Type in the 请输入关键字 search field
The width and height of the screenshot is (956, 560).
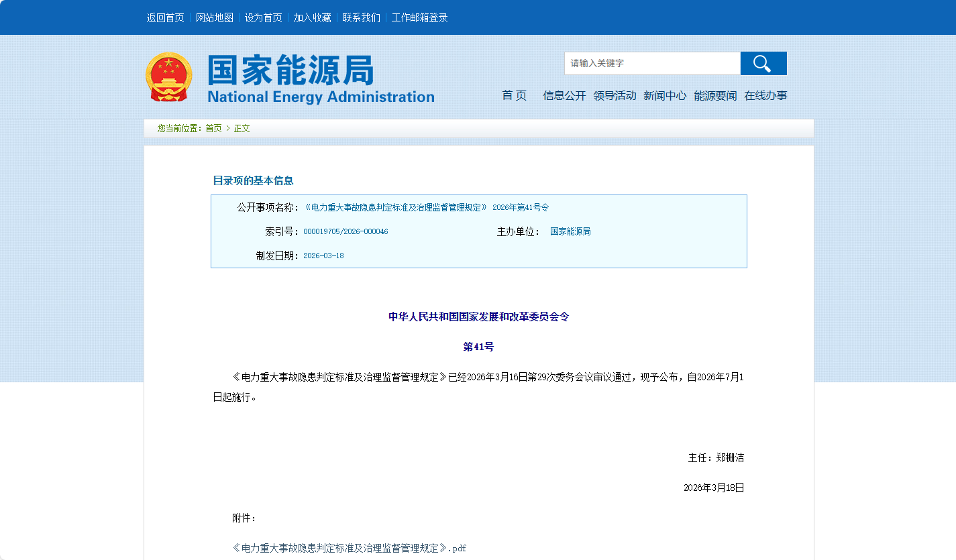651,64
